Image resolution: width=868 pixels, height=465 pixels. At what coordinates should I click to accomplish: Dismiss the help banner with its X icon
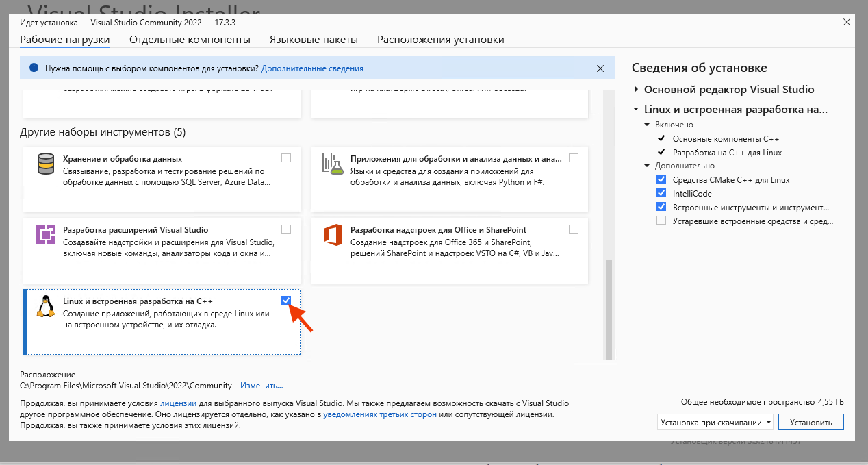(x=600, y=68)
